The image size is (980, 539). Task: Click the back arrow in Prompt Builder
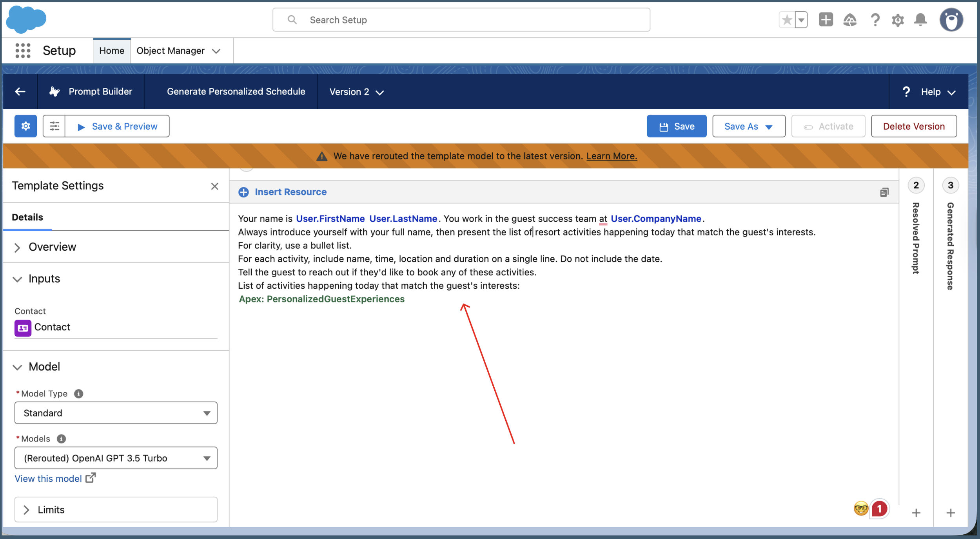20,92
